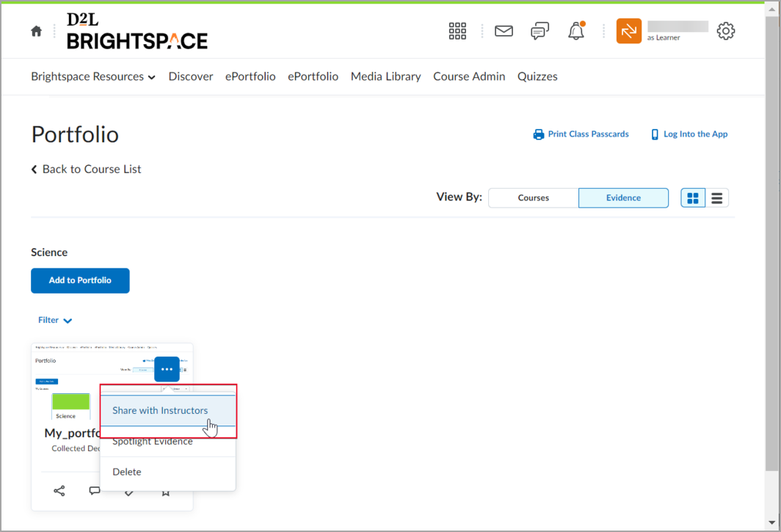This screenshot has height=532, width=781.
Task: Switch to list view layout
Action: 716,197
